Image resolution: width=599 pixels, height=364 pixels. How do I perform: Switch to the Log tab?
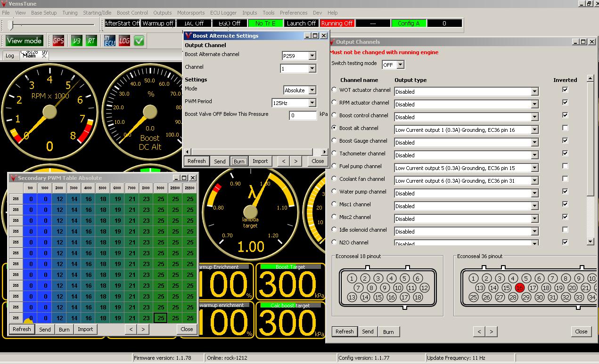tap(9, 56)
